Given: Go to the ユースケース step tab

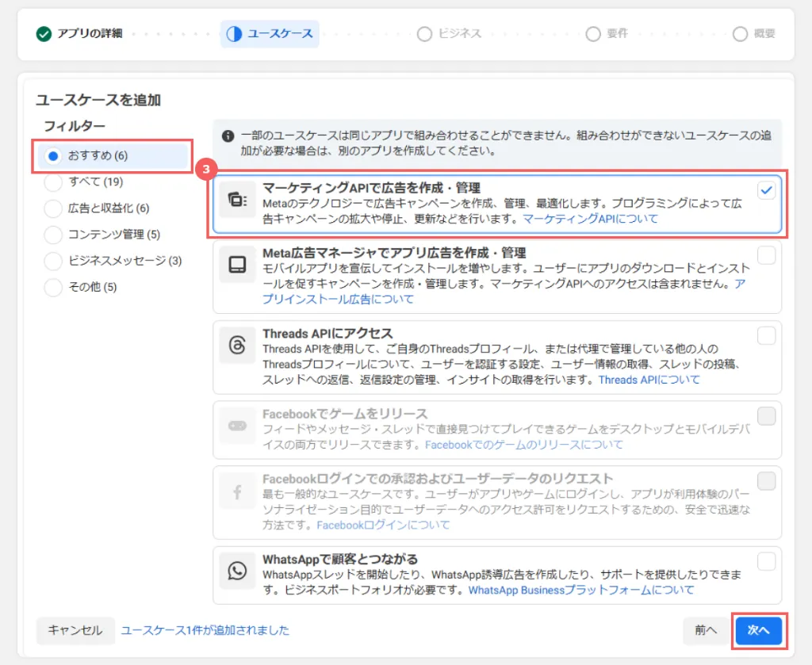Looking at the screenshot, I should point(270,34).
